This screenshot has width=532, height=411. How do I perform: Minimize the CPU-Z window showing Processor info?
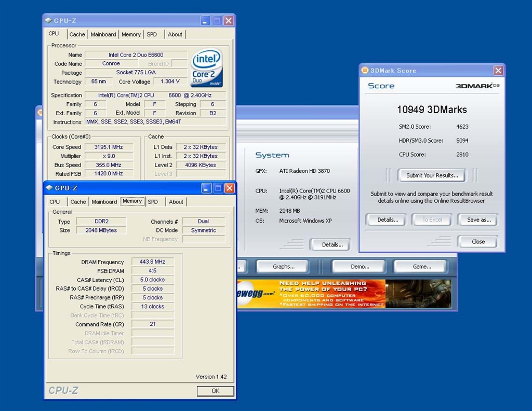(205, 21)
